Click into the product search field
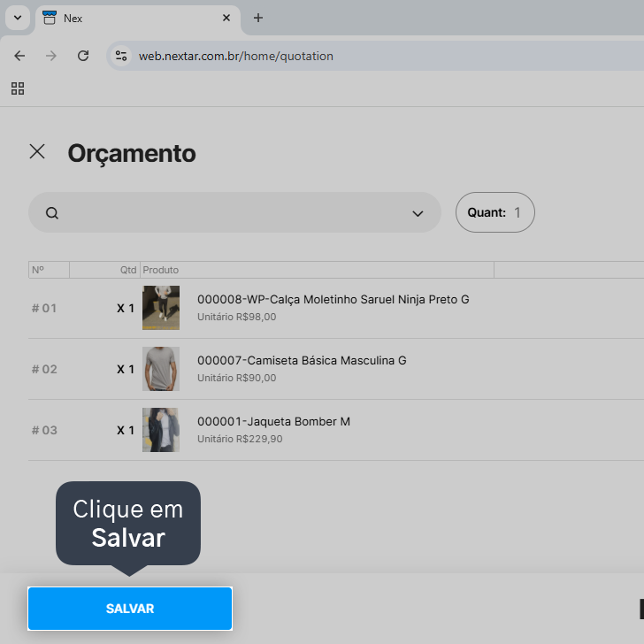The height and width of the screenshot is (644, 644). tap(234, 212)
